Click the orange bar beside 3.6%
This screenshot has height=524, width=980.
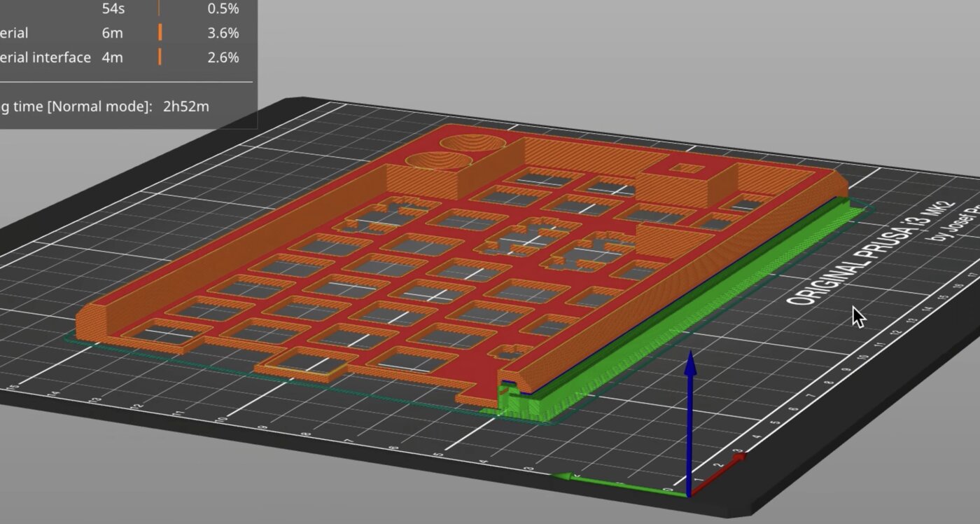pos(160,33)
